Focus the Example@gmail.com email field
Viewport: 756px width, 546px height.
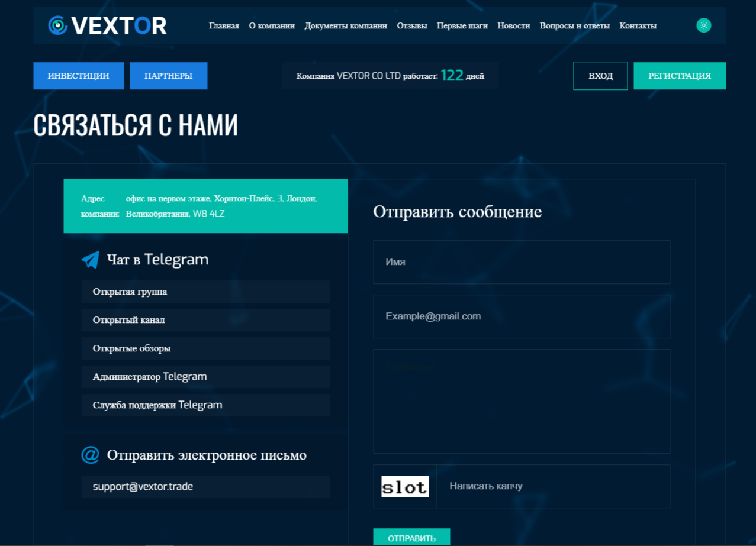pos(522,316)
